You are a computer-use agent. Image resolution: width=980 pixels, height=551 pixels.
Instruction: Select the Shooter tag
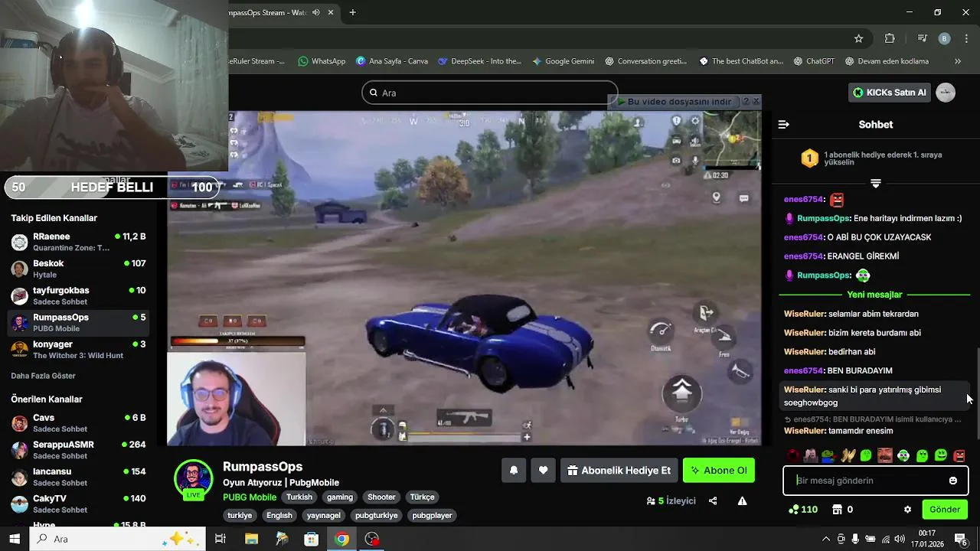381,497
